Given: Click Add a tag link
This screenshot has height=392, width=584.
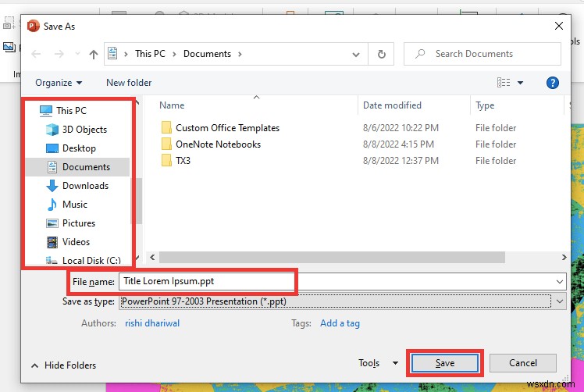Looking at the screenshot, I should coord(340,323).
